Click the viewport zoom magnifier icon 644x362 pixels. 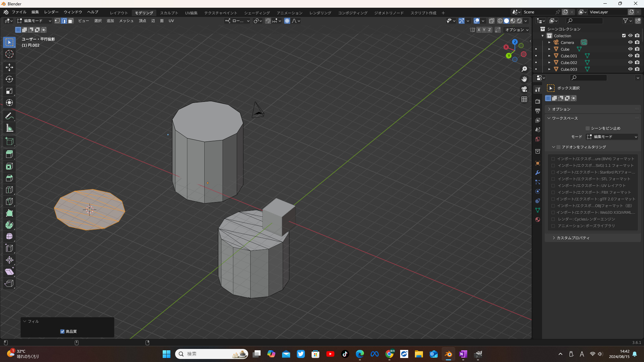[x=524, y=69]
